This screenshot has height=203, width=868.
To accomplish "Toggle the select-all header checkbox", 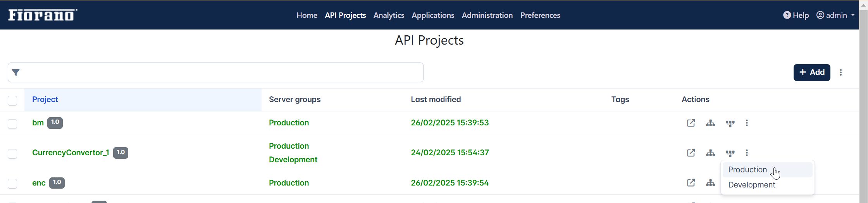I will click(12, 101).
